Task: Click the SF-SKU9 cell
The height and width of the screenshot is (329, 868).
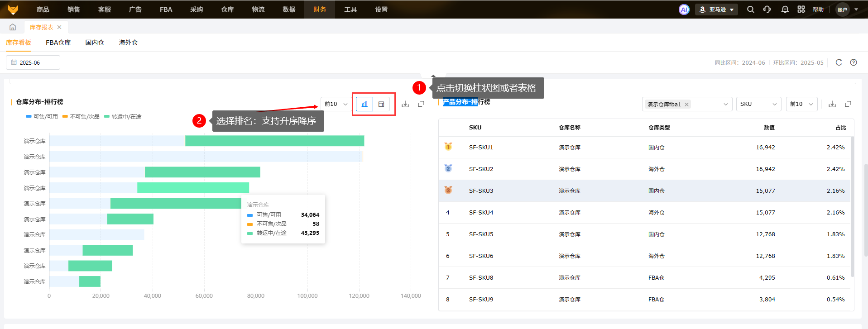Action: point(481,299)
